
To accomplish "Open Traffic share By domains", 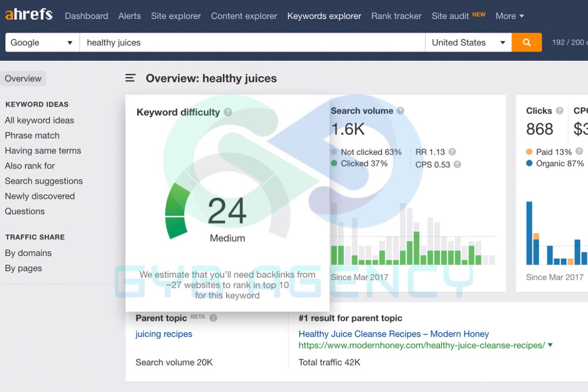I will point(28,253).
